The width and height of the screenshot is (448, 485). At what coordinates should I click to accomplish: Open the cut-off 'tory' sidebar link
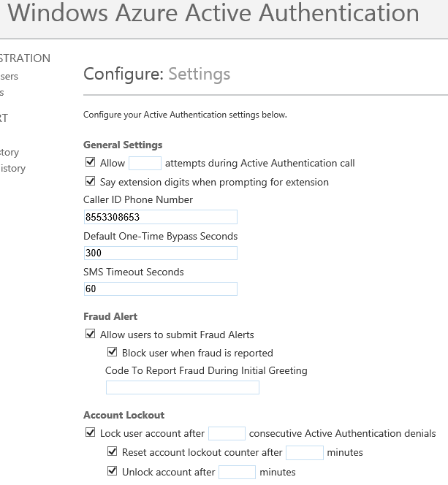coord(10,152)
